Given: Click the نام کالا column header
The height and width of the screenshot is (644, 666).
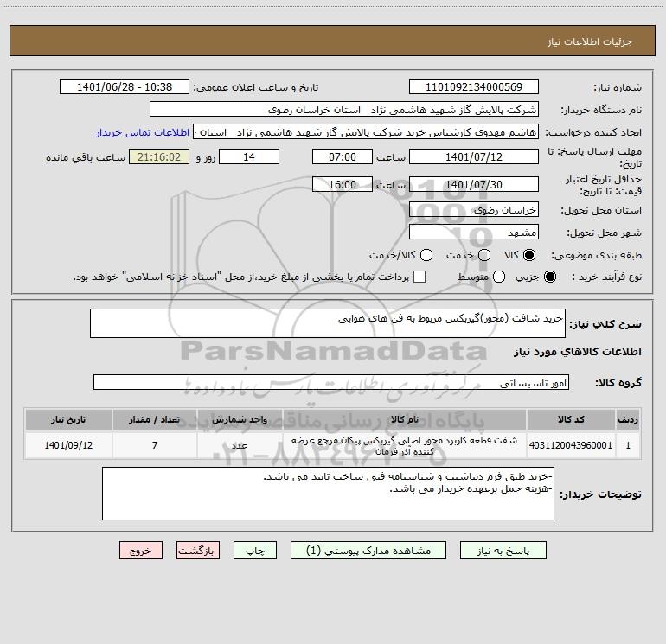Looking at the screenshot, I should pyautogui.click(x=405, y=419).
